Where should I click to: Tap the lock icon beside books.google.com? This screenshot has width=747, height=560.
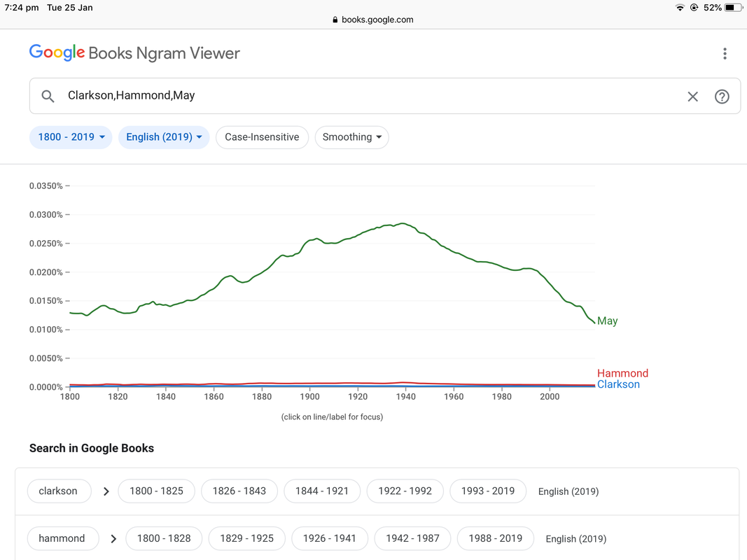pyautogui.click(x=335, y=20)
